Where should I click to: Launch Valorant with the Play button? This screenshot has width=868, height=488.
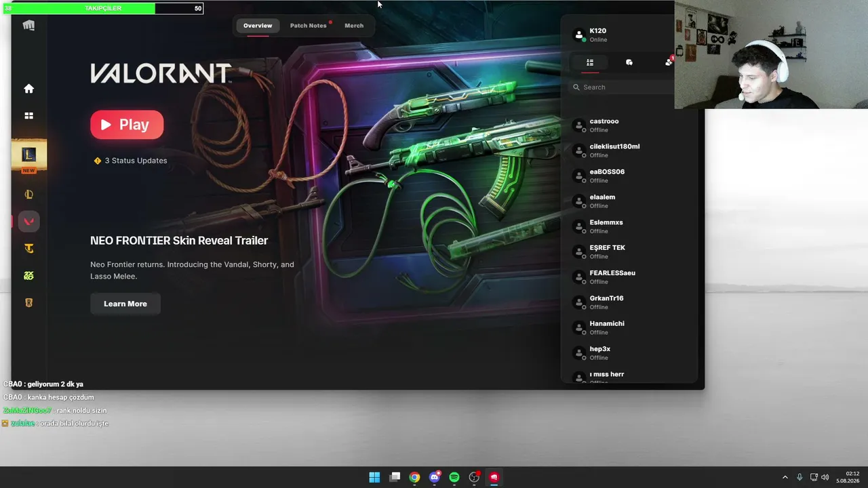click(127, 125)
